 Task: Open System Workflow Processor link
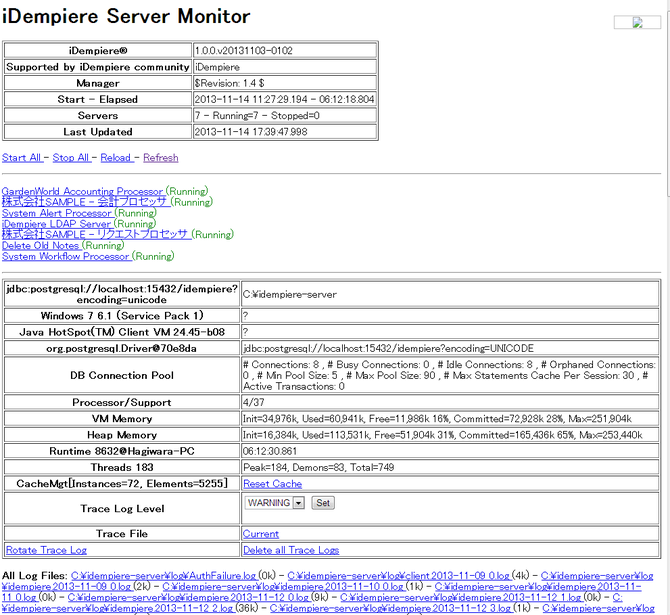pos(66,256)
